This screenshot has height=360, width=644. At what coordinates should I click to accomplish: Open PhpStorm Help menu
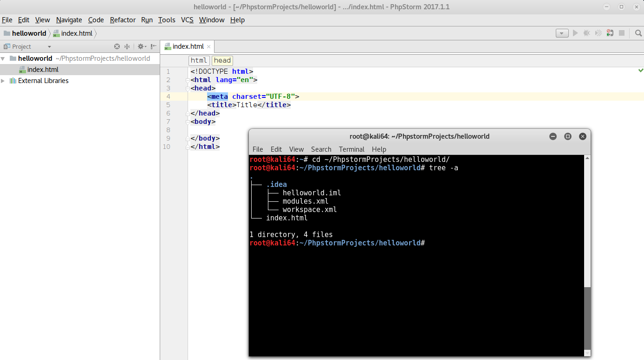237,20
